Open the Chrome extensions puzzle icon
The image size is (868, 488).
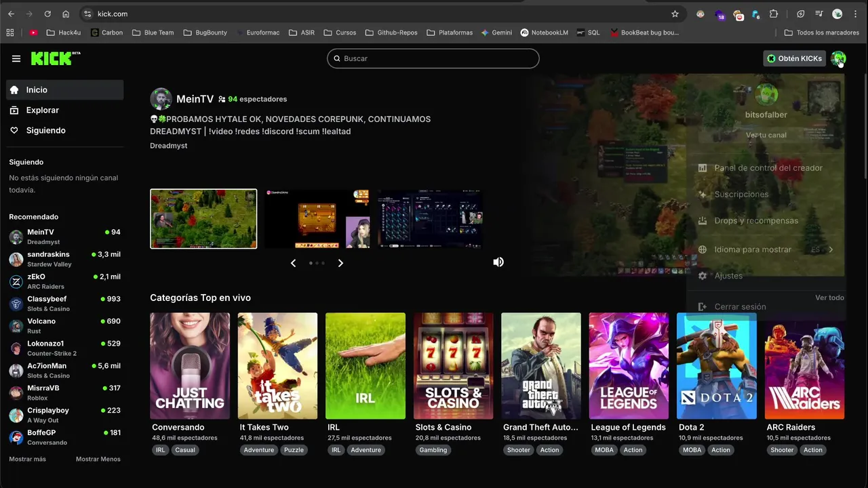774,14
